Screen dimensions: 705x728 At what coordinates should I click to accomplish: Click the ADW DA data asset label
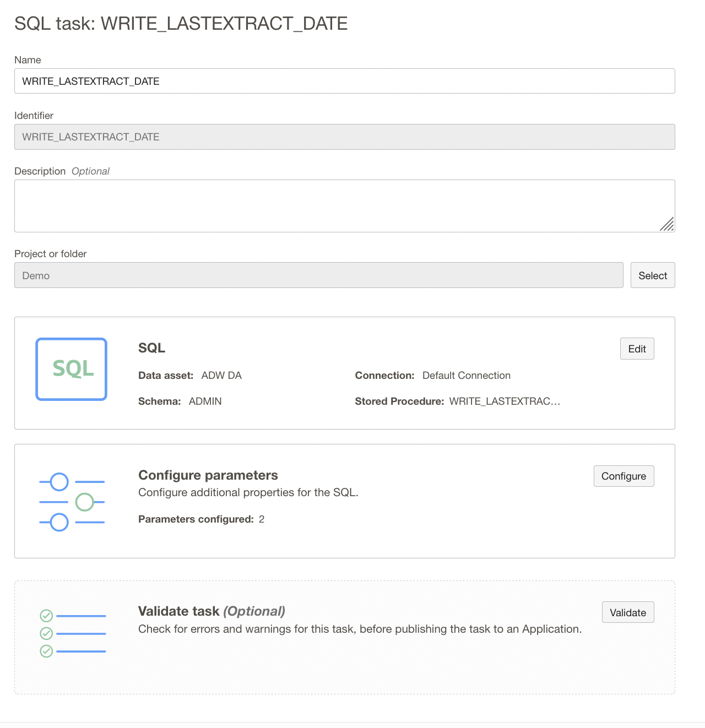(221, 375)
